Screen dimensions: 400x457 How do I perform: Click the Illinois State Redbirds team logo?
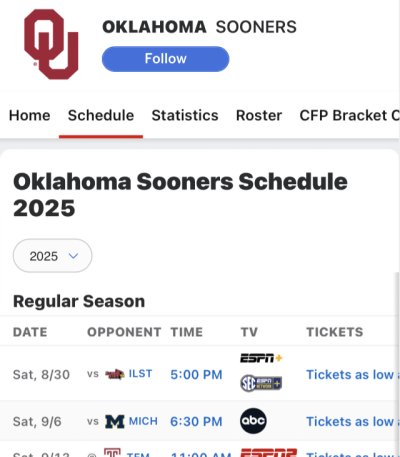115,374
